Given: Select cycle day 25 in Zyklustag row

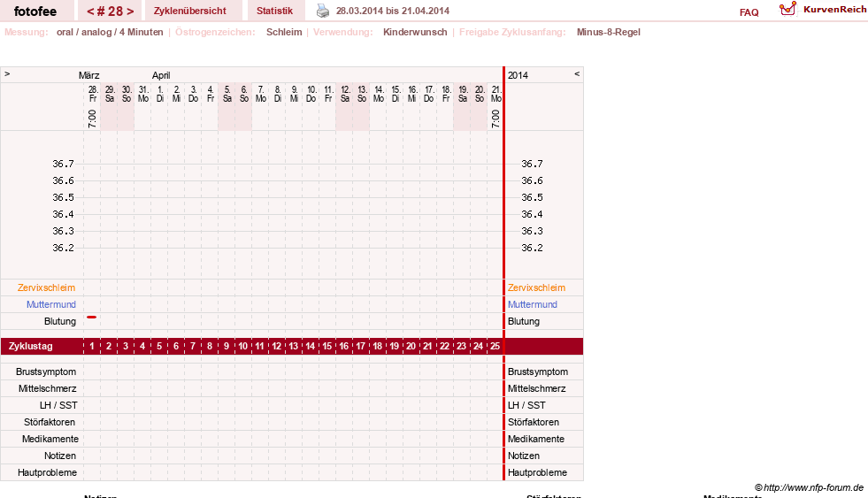Looking at the screenshot, I should (x=495, y=347).
